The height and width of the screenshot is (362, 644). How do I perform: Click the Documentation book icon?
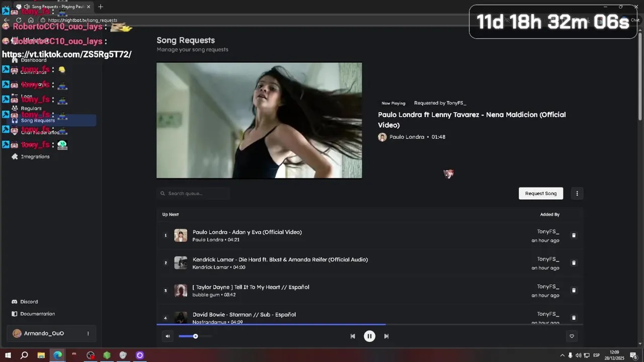click(15, 314)
